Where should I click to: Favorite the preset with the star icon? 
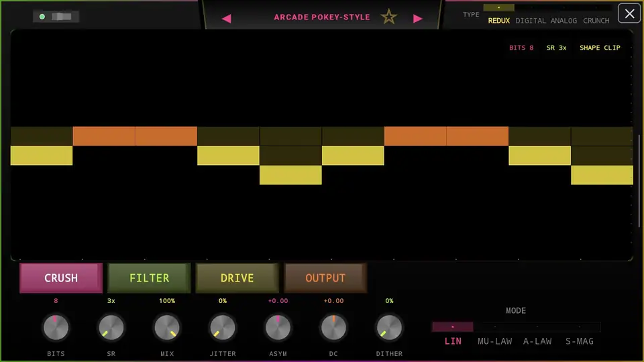pyautogui.click(x=388, y=17)
